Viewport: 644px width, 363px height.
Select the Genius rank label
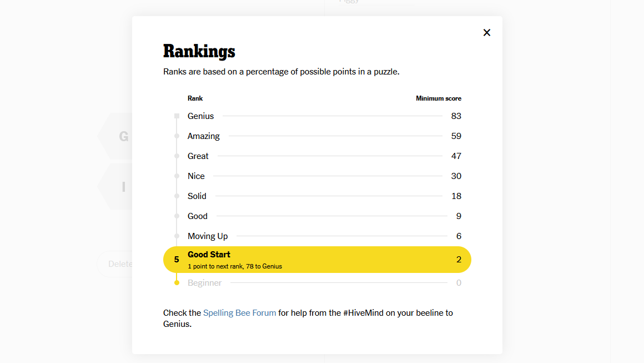(200, 116)
